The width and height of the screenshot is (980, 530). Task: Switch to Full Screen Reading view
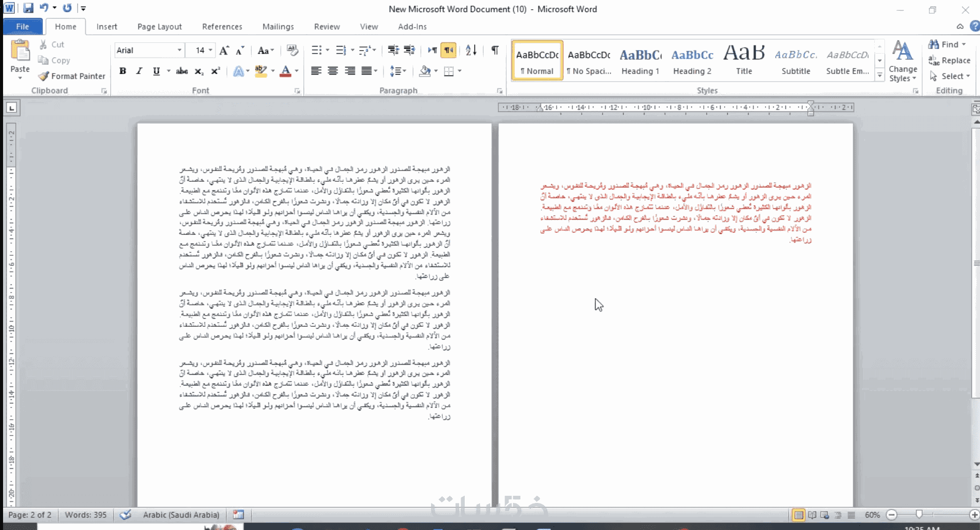tap(812, 515)
